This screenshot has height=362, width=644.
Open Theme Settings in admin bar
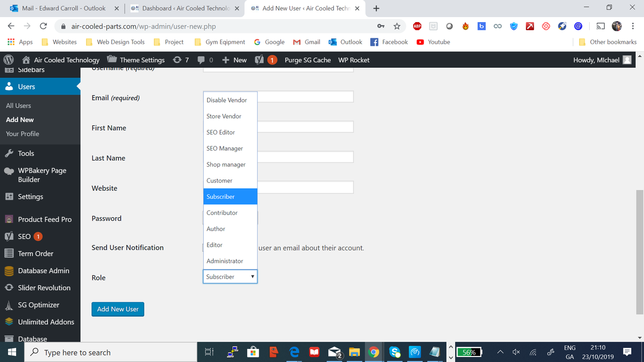(136, 60)
